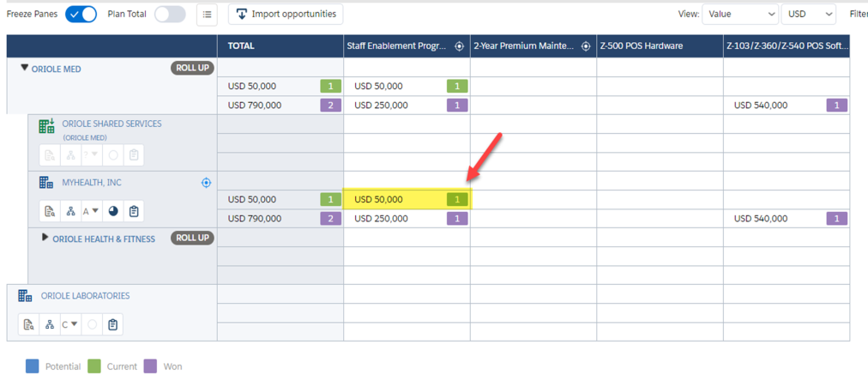This screenshot has height=381, width=868.
Task: Select the TOTAL column header
Action: pyautogui.click(x=280, y=46)
